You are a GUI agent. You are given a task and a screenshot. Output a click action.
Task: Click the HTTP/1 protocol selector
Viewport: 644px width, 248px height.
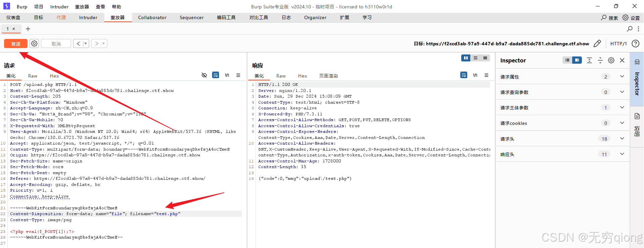coord(619,44)
